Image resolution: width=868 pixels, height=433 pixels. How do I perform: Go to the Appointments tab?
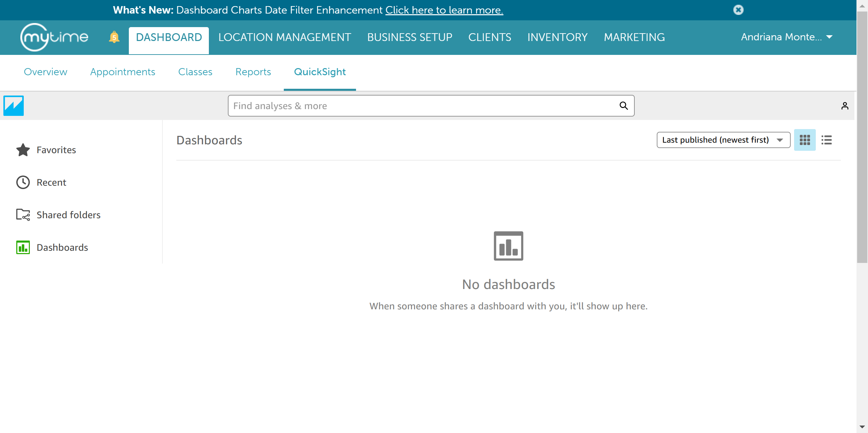(x=122, y=72)
